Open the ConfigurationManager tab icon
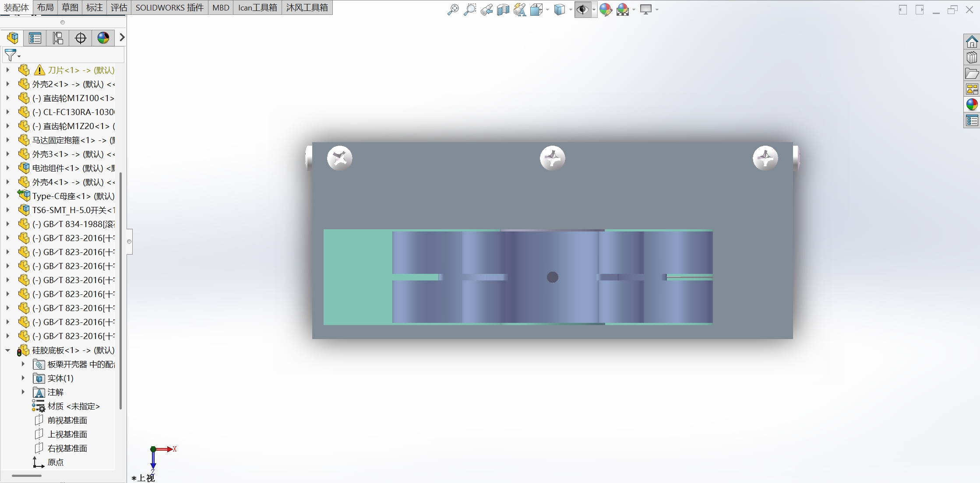The image size is (980, 483). click(x=58, y=38)
